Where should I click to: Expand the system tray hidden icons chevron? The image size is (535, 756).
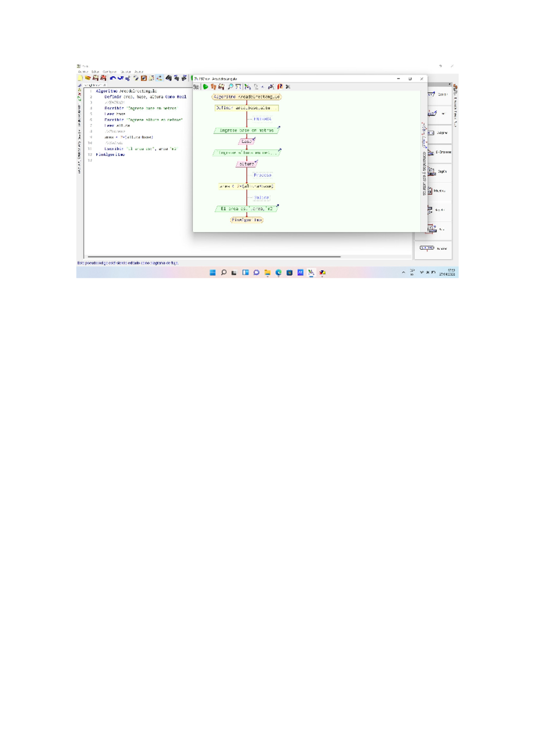point(403,272)
